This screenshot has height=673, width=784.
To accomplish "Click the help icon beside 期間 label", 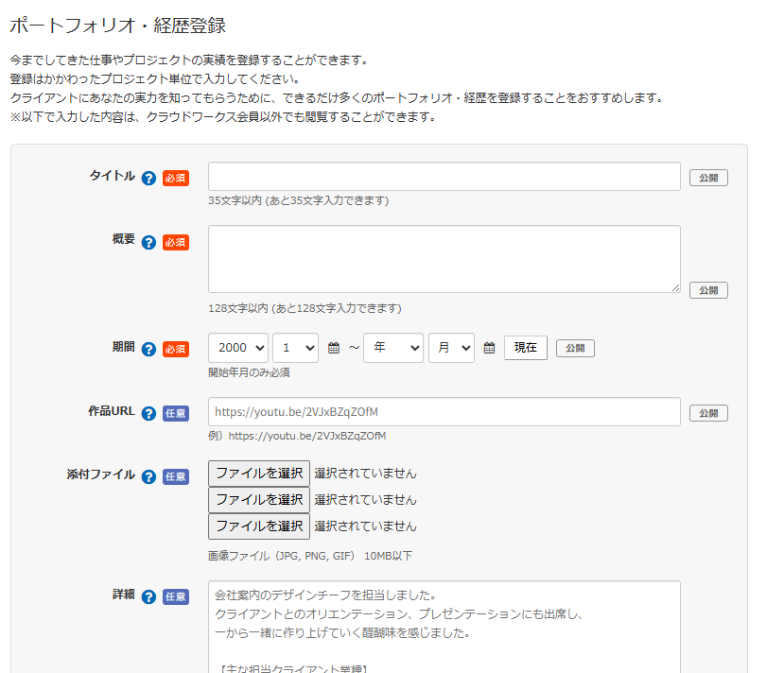I will coord(148,349).
